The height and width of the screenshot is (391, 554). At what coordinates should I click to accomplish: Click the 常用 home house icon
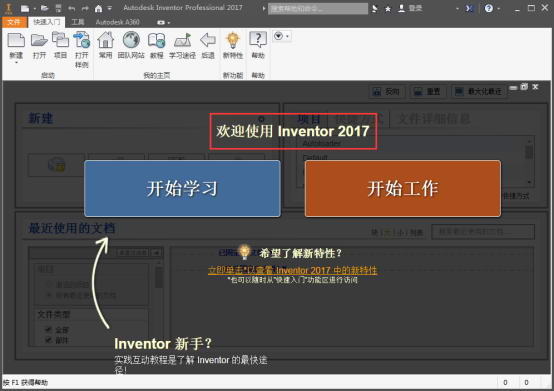tap(106, 40)
